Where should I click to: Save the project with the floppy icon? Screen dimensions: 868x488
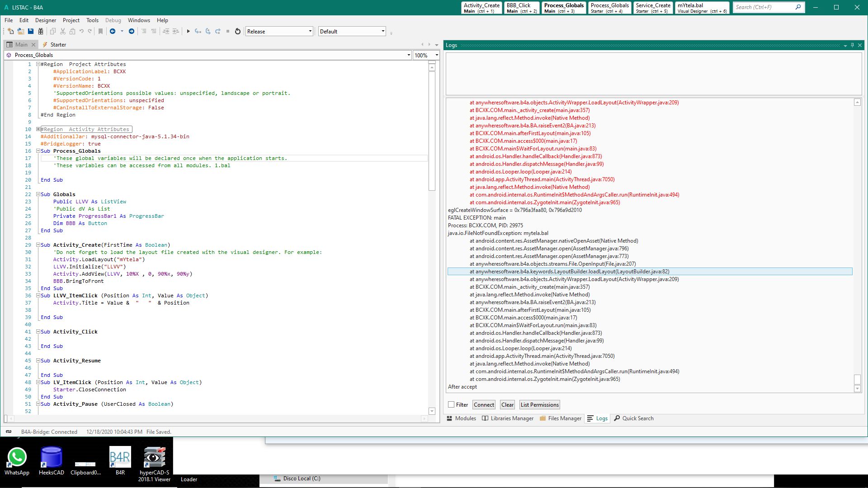31,31
